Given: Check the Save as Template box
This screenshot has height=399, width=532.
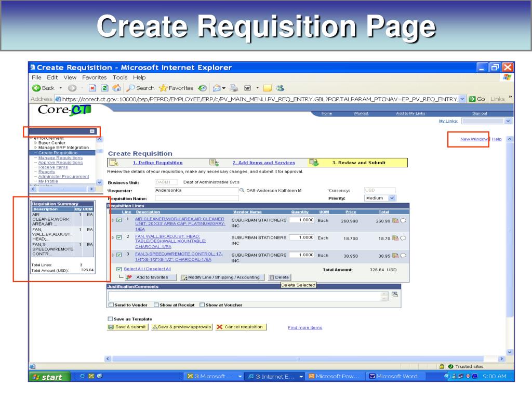Looking at the screenshot, I should pos(110,318).
